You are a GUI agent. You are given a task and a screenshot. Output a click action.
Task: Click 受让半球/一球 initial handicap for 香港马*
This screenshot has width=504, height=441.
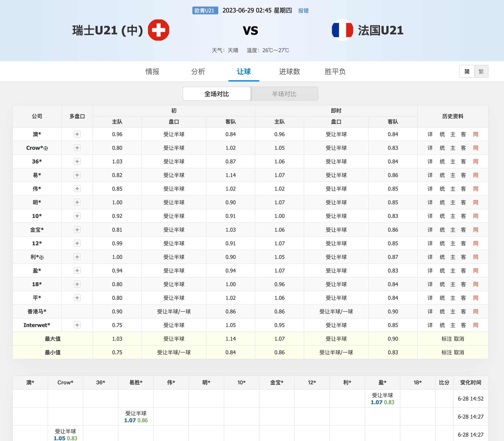(x=174, y=312)
